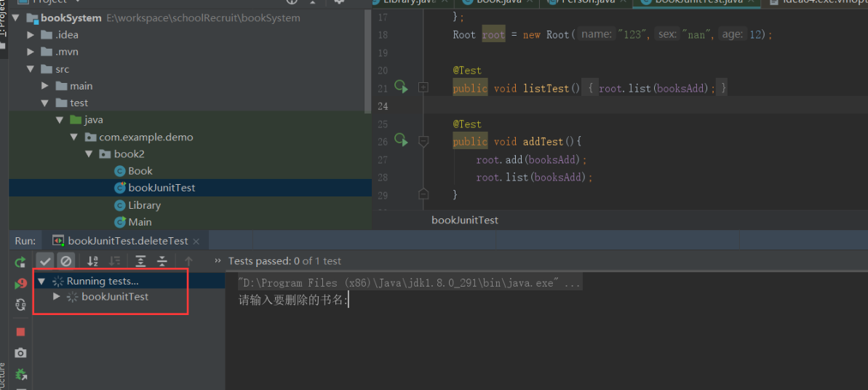Viewport: 868px width, 390px height.
Task: Click the bookJunitTest class icon in project tree
Action: (x=119, y=188)
